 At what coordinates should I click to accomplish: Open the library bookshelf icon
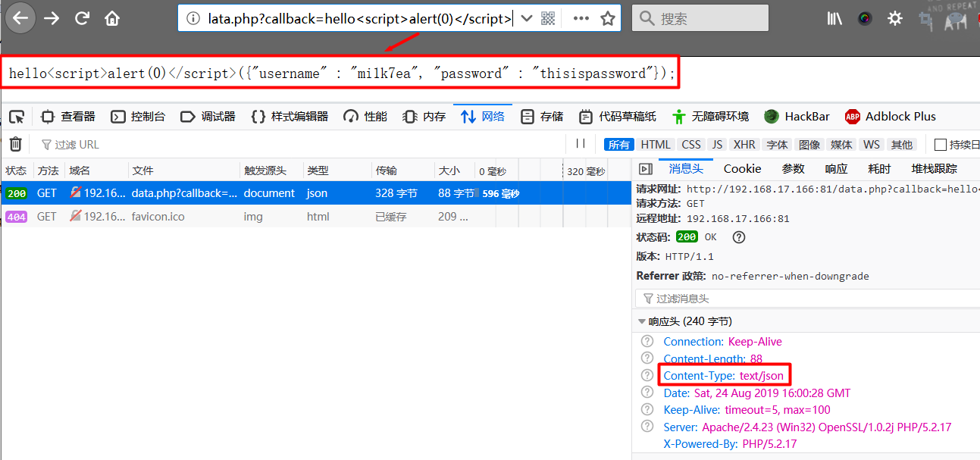pos(834,19)
